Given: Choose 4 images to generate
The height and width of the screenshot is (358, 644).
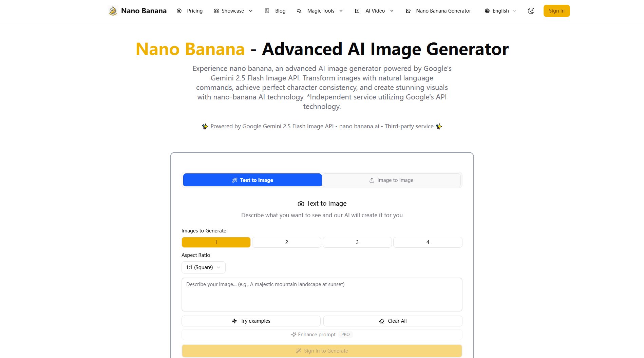Looking at the screenshot, I should [428, 242].
